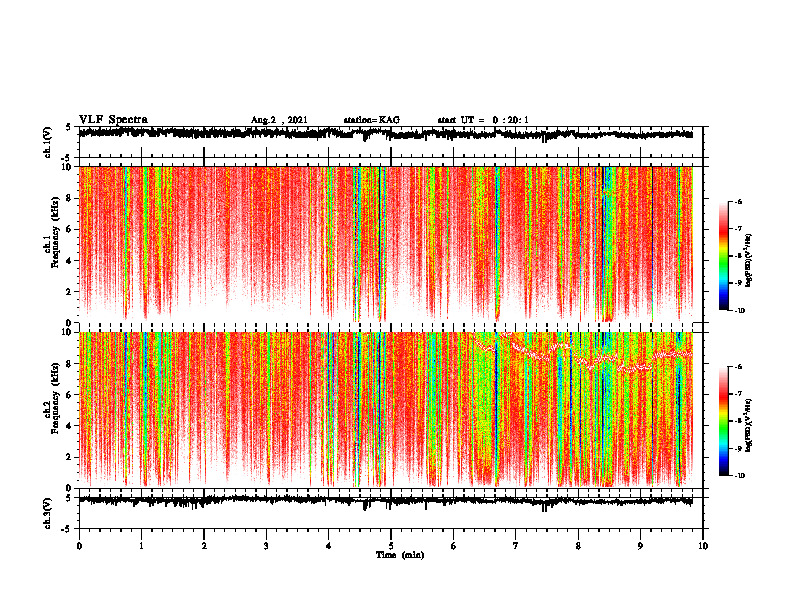792x612 pixels.
Task: Click time axis tick label "2"
Action: (x=204, y=546)
